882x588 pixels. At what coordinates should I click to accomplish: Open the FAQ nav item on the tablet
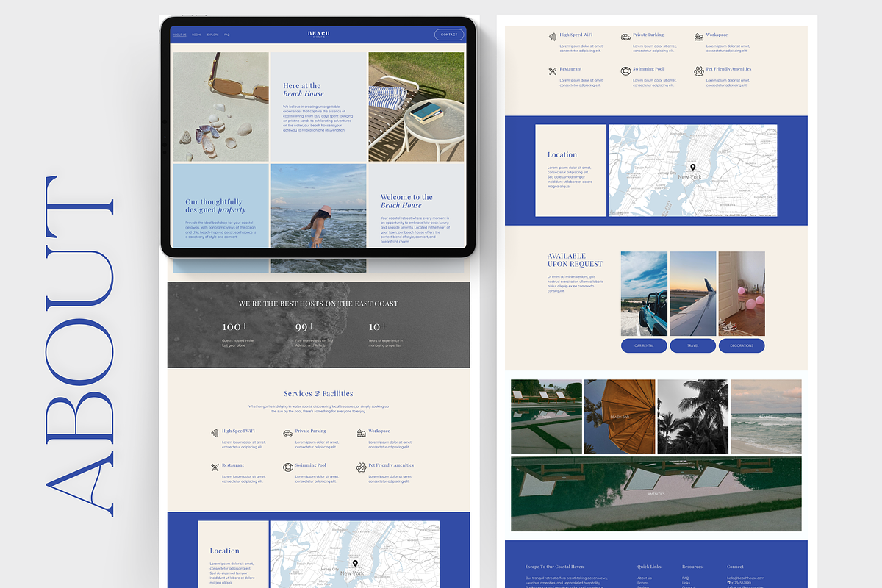tap(227, 35)
